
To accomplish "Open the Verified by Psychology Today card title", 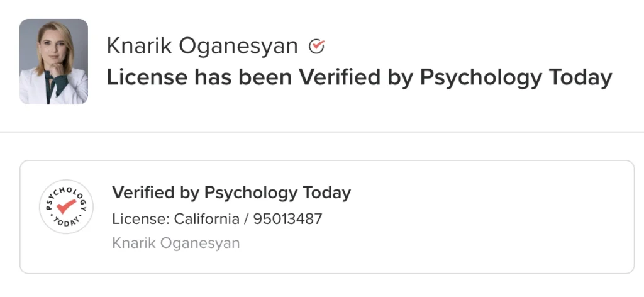I will point(231,193).
